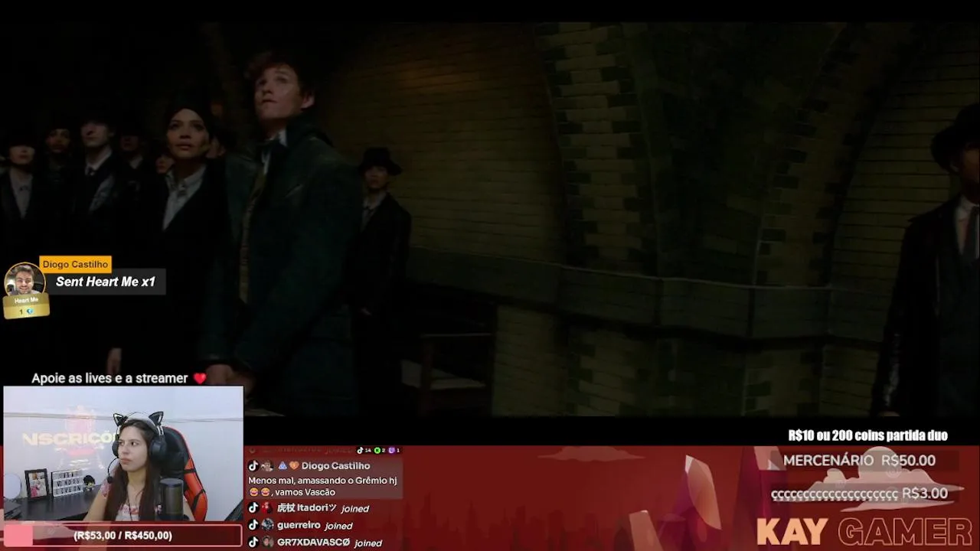Click 'R$10 ou 200 coins partida duo' text
The height and width of the screenshot is (551, 980).
point(868,435)
